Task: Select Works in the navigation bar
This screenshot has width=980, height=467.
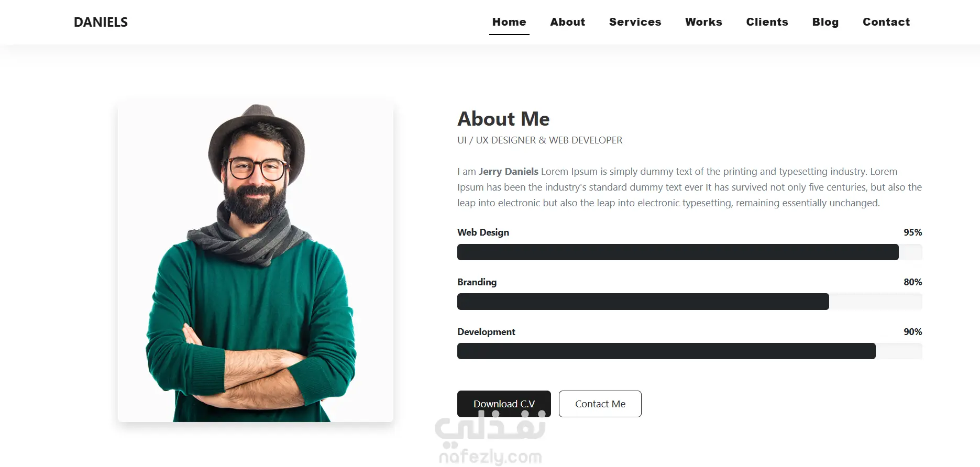Action: [704, 22]
